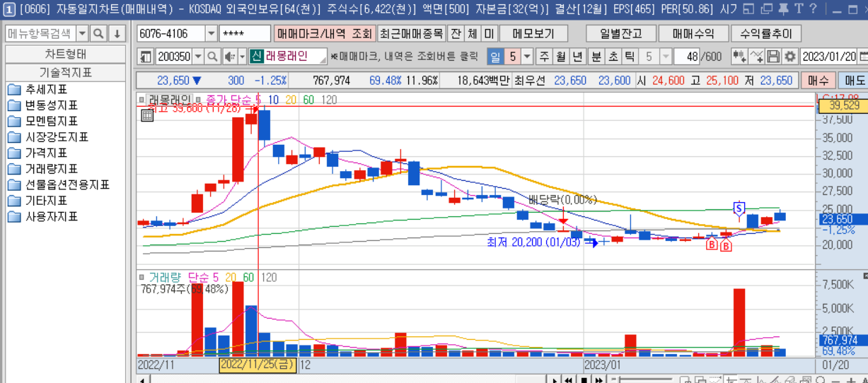
Task: Click the add candle chart icon
Action: (739, 57)
